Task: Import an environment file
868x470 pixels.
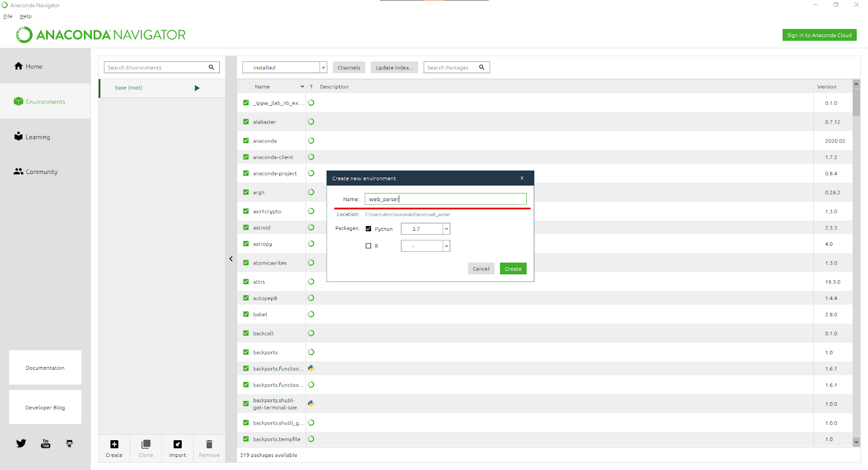Action: 177,448
